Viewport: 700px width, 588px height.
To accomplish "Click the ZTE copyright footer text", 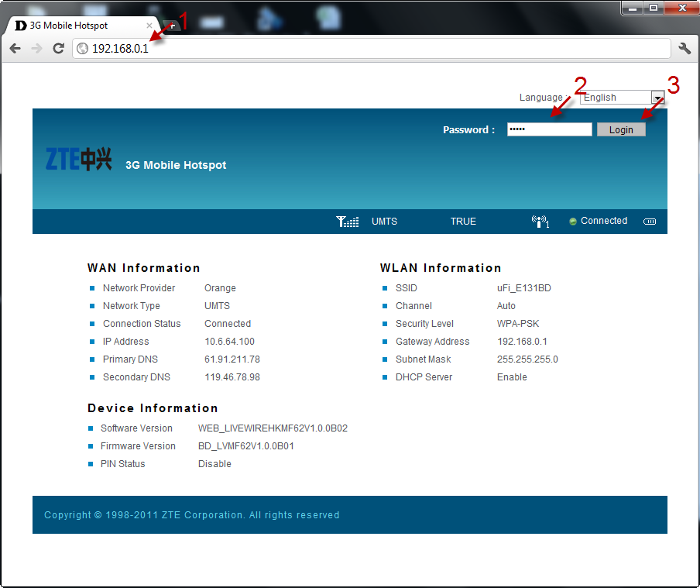I will coord(192,514).
